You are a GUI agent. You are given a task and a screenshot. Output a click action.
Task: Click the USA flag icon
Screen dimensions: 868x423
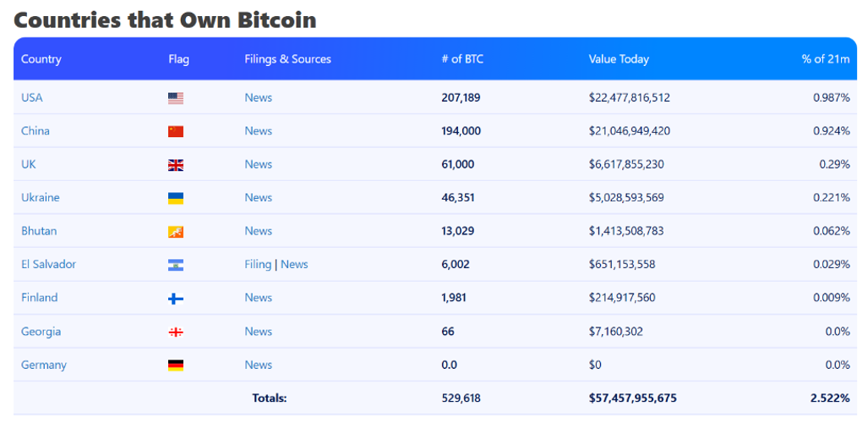176,98
